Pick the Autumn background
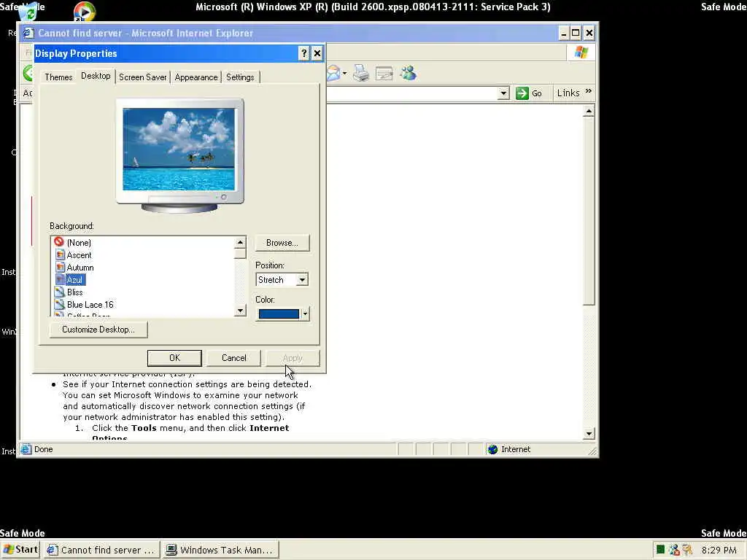Screen dimensions: 747x560 pyautogui.click(x=80, y=268)
